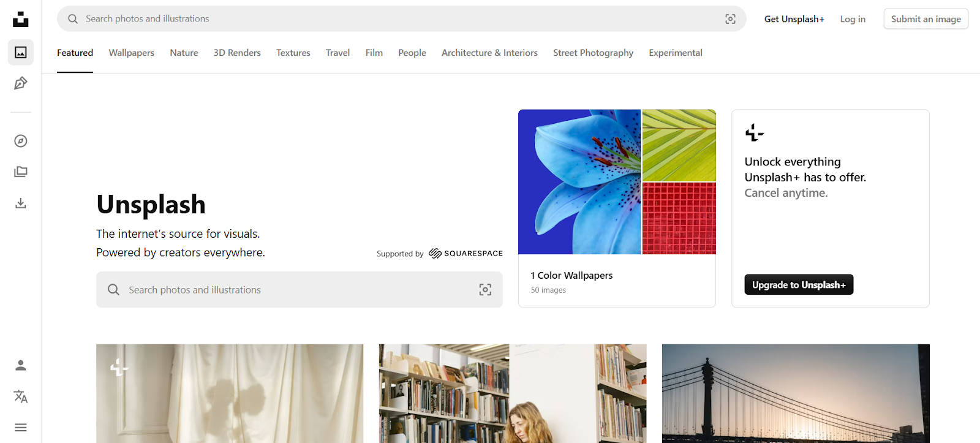Click the 'Supported by' text
The width and height of the screenshot is (980, 443).
coord(400,254)
